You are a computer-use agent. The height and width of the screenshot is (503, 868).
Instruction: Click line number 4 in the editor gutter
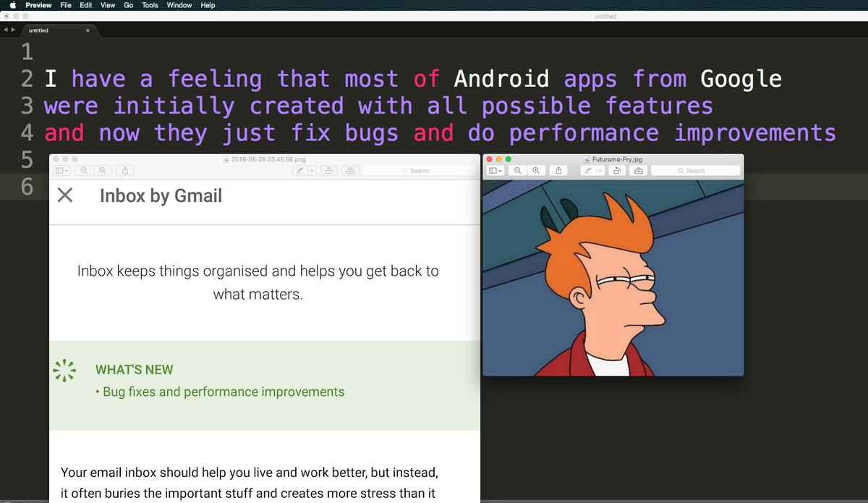[x=27, y=133]
